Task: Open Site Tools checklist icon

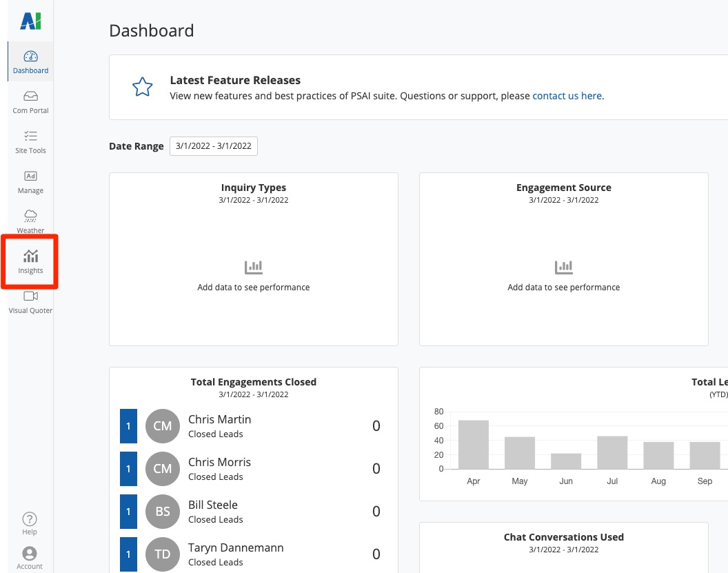Action: coord(30,136)
